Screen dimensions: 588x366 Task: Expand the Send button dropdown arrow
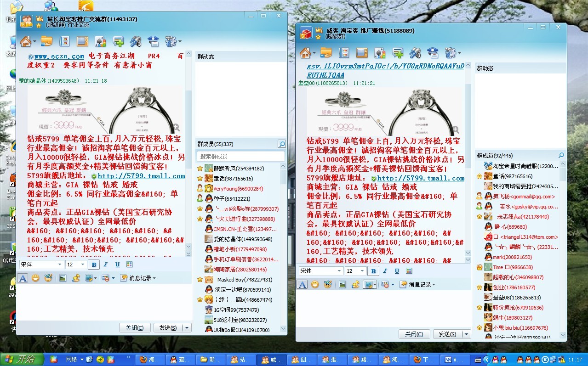185,327
